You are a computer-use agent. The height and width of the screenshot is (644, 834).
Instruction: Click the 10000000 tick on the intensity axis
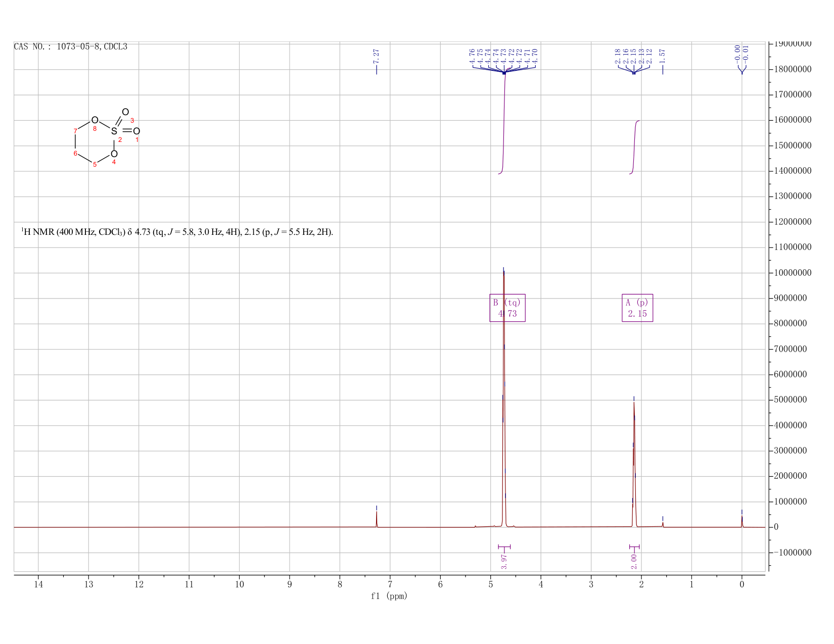click(x=793, y=273)
